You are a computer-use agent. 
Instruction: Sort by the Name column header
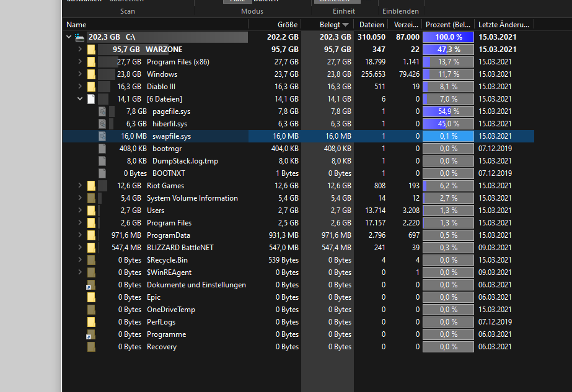(x=156, y=24)
